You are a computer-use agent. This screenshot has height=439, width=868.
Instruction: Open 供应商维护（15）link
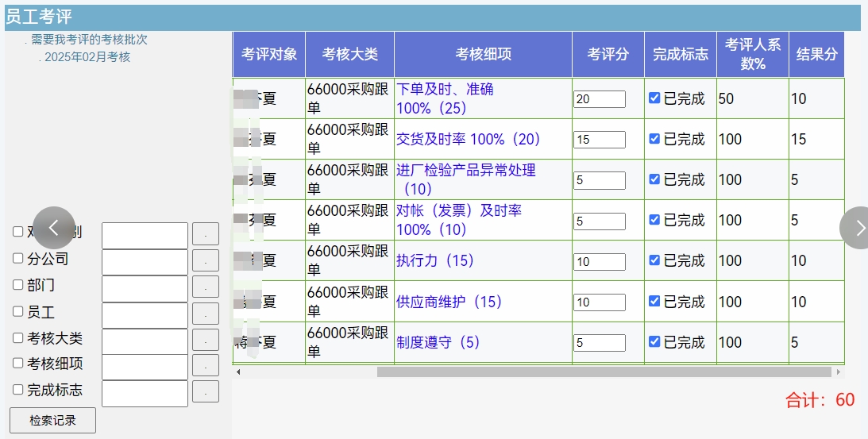(x=449, y=302)
